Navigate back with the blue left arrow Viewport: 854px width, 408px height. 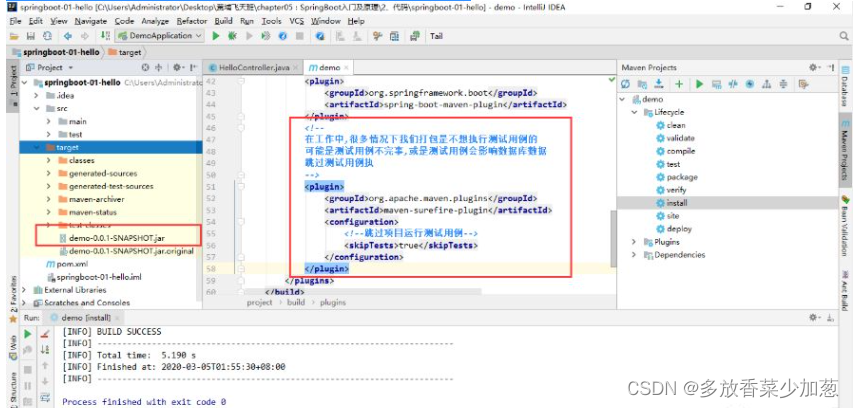pos(68,36)
